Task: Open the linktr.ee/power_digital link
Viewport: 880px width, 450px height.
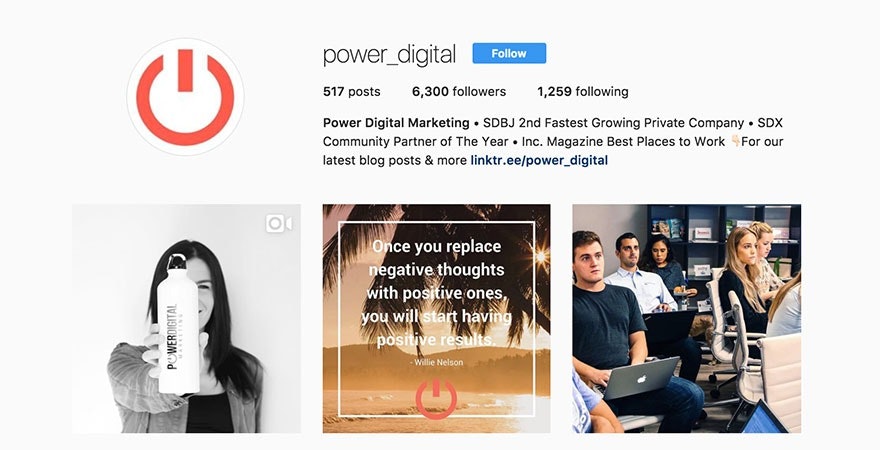Action: tap(539, 160)
